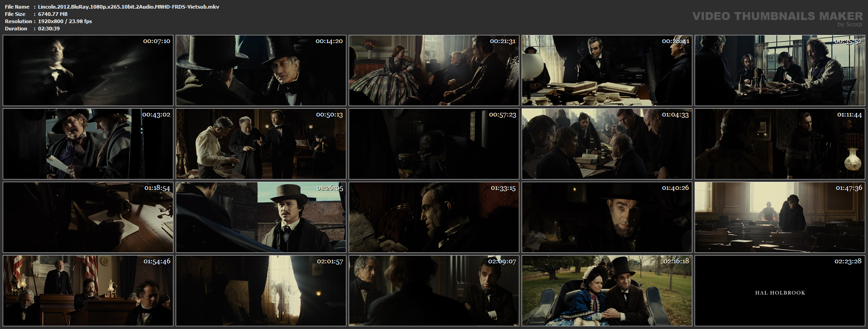Viewport: 868px width, 329px height.
Task: Click the thumbnail stamped 01:26:05
Action: (261, 218)
